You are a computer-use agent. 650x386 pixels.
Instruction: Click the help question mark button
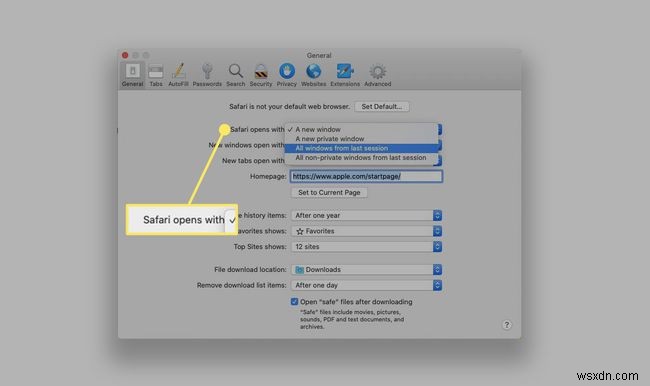507,325
